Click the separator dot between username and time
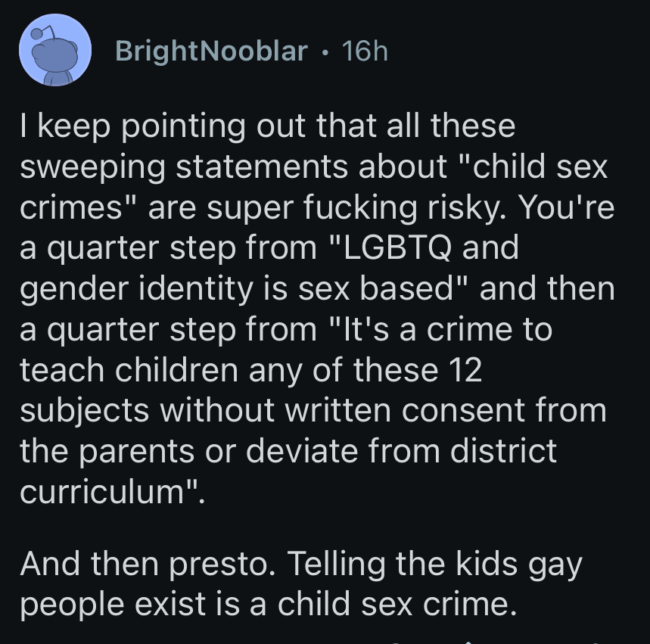 coord(325,51)
